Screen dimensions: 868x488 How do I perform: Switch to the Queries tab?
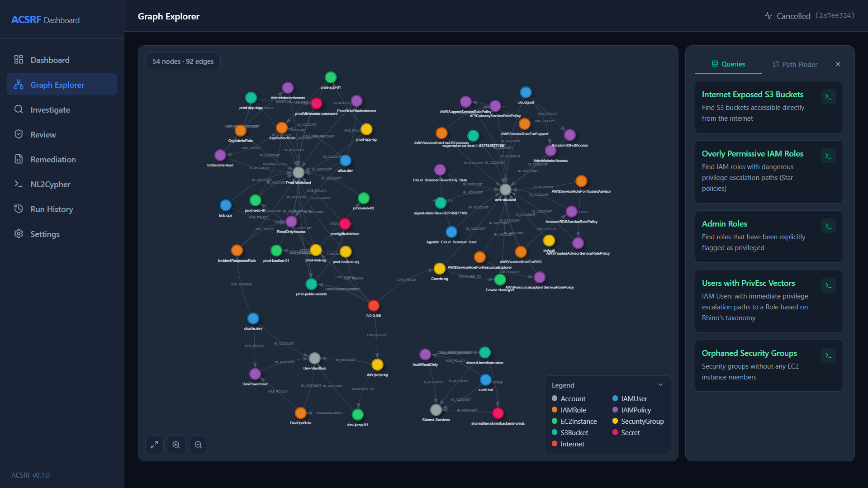click(x=728, y=64)
